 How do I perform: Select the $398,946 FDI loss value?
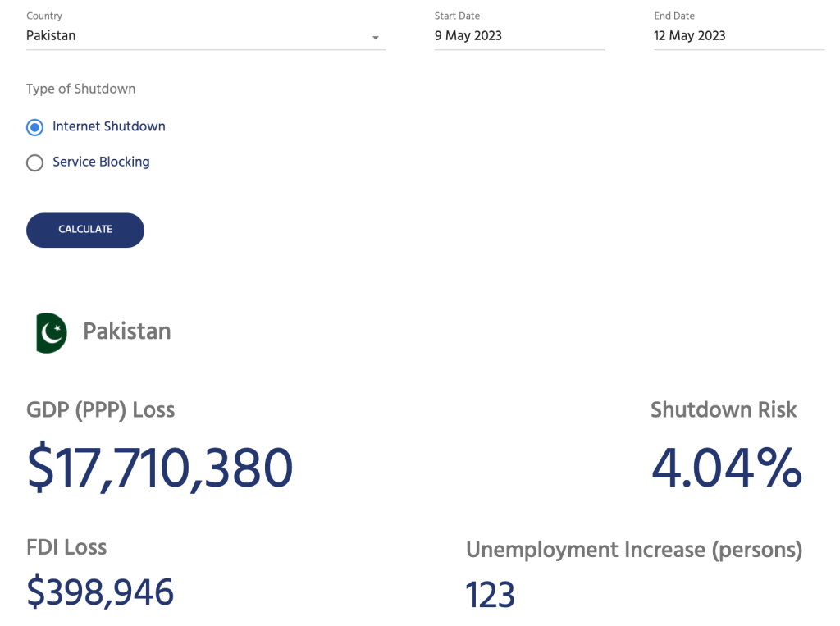click(x=100, y=592)
